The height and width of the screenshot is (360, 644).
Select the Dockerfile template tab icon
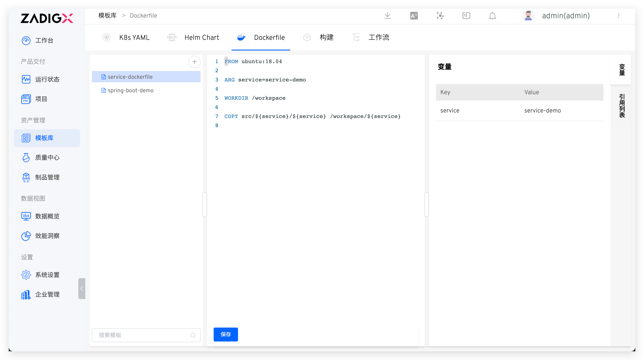click(241, 37)
